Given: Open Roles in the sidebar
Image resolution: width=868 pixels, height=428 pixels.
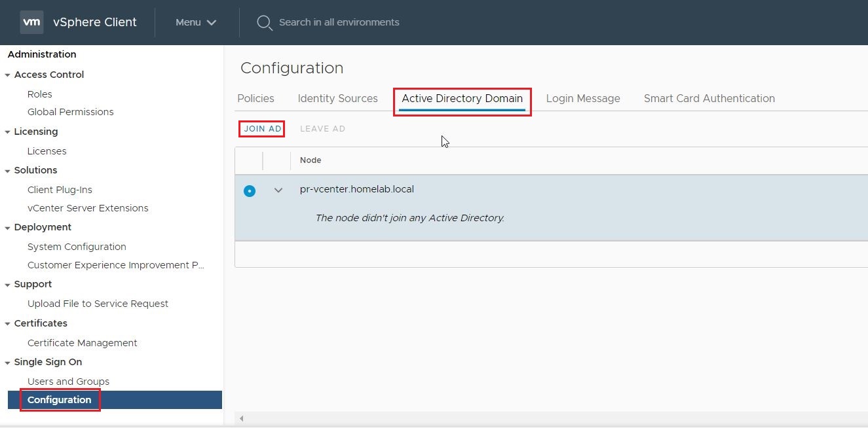Looking at the screenshot, I should click(39, 94).
